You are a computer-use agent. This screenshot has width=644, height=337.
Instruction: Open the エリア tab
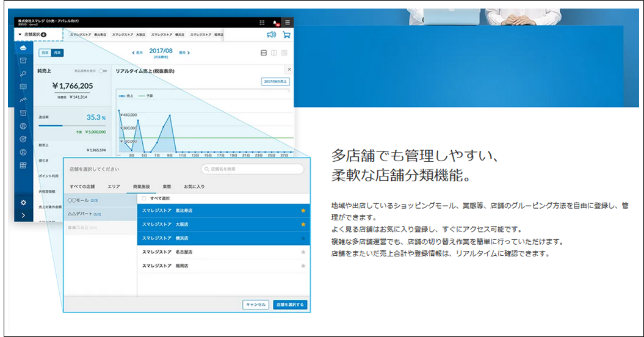(114, 187)
